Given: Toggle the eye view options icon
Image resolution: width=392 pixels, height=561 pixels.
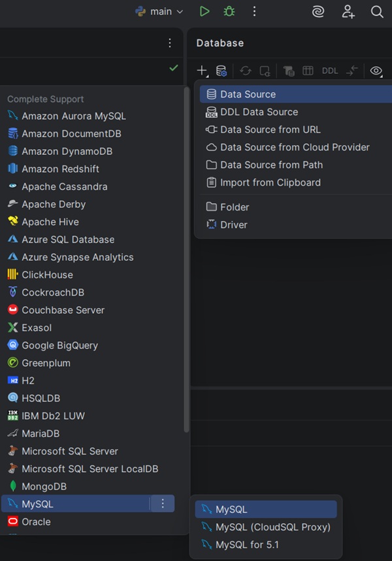Looking at the screenshot, I should (x=376, y=71).
